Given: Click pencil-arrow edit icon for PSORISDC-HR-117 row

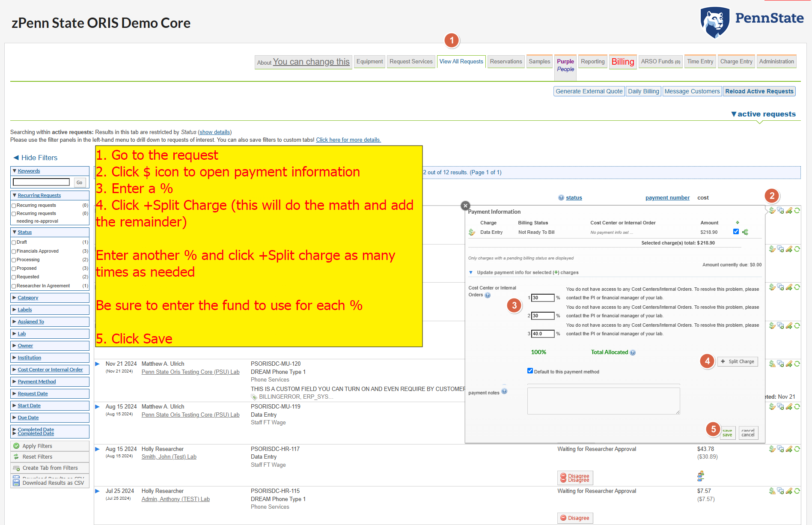Looking at the screenshot, I should (x=789, y=449).
